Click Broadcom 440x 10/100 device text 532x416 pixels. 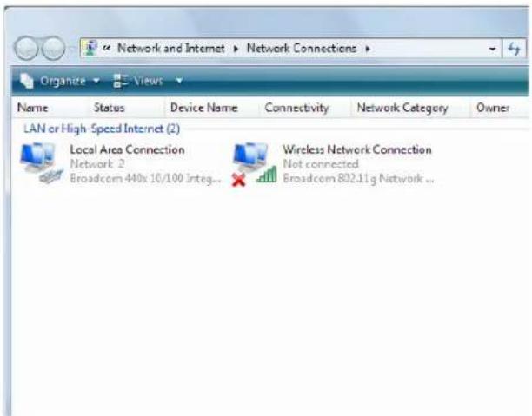pyautogui.click(x=145, y=178)
